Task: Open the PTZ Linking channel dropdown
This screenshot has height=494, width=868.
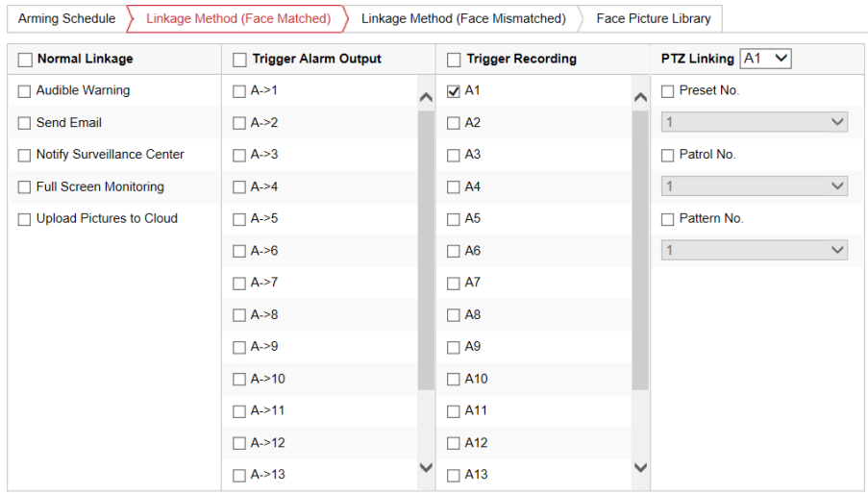Action: point(765,59)
